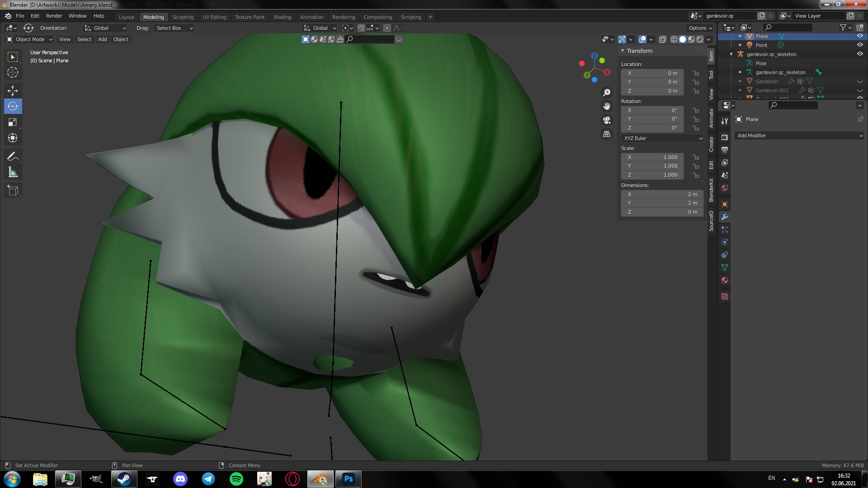Screen dimensions: 868x488
Task: Toggle visibility of top gardevoir.qc_skeleton row
Action: pos(860,54)
